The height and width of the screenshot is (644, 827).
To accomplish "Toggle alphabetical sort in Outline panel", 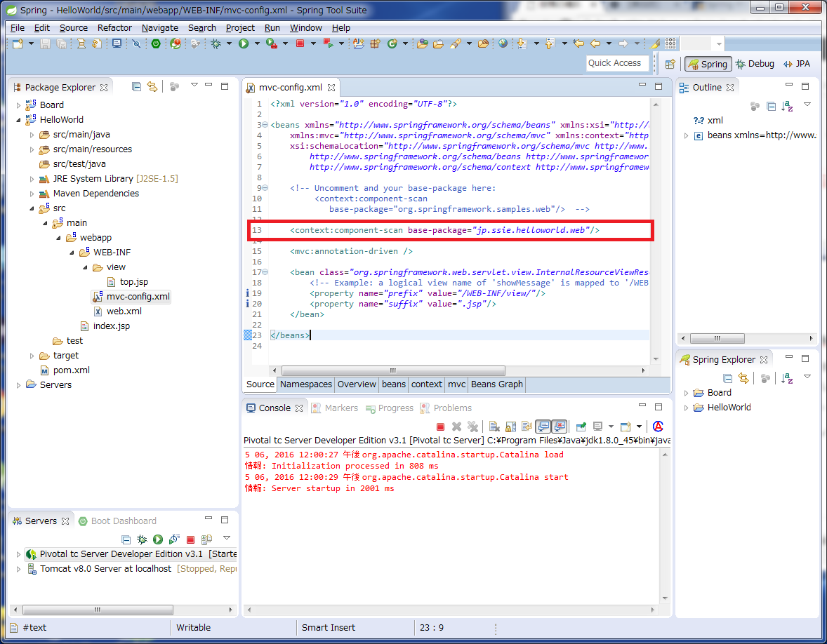I will 788,107.
